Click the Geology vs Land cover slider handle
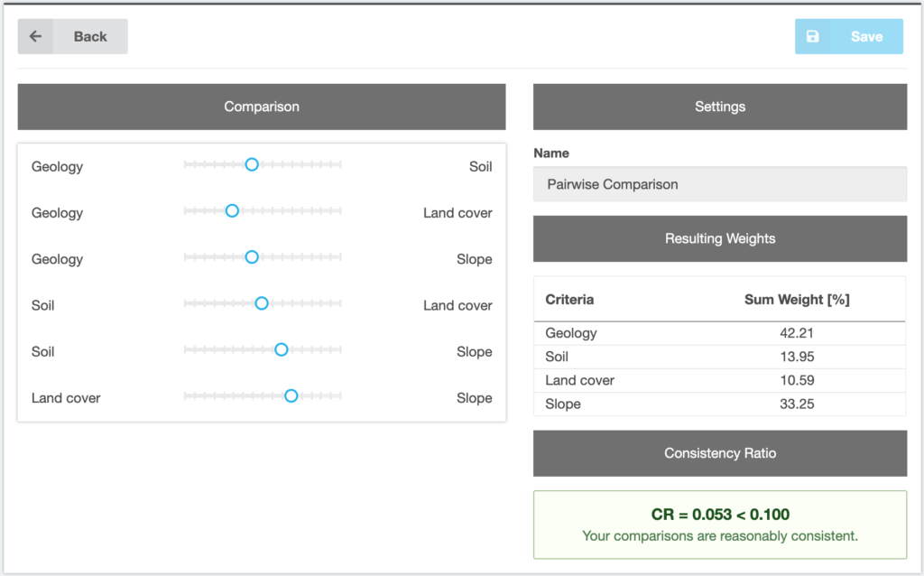The height and width of the screenshot is (576, 924). [232, 210]
